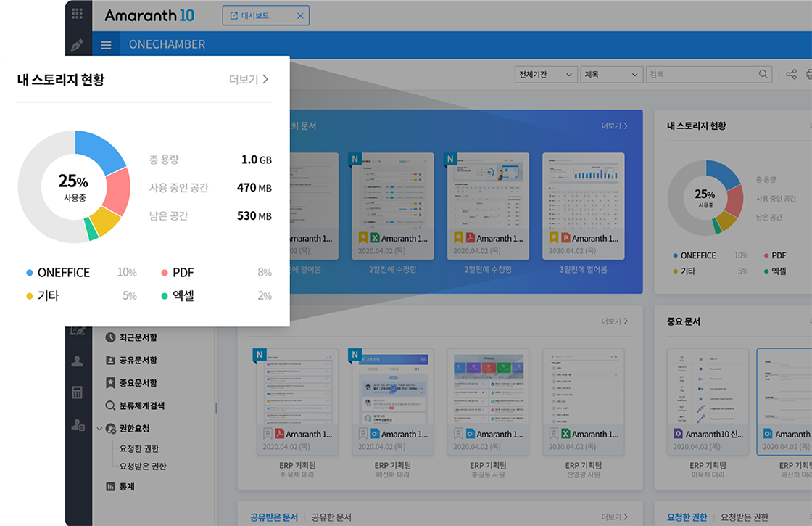812x526 pixels.
Task: Click the search icon beside 분류체계검색
Action: click(110, 406)
